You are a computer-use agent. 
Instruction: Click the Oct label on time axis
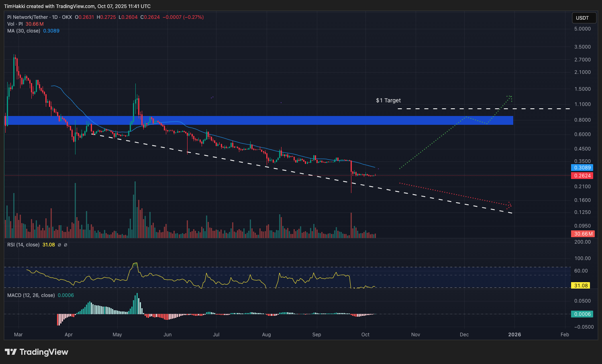365,335
